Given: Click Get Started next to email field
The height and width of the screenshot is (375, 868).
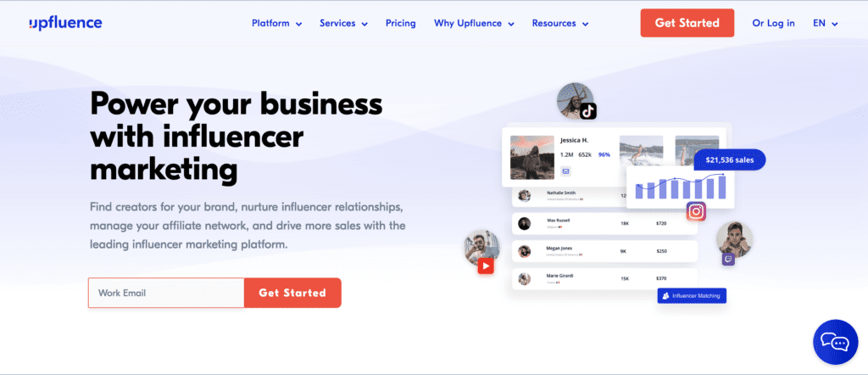Looking at the screenshot, I should [x=292, y=293].
